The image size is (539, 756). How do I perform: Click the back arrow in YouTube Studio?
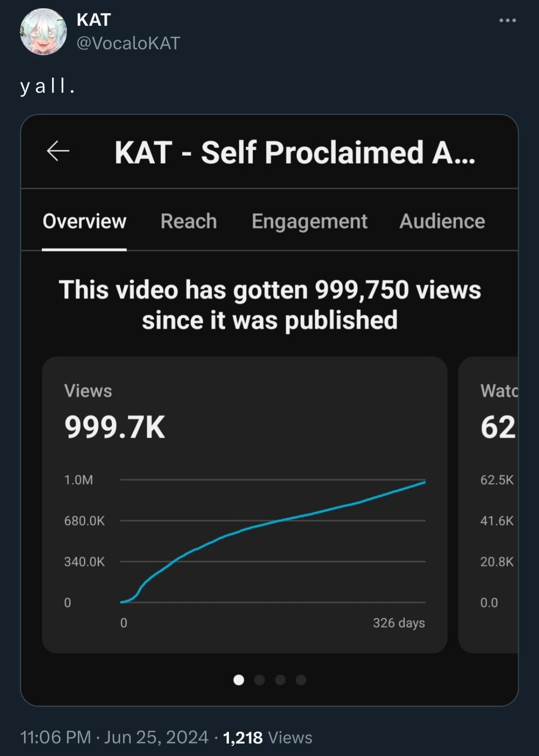click(x=58, y=152)
